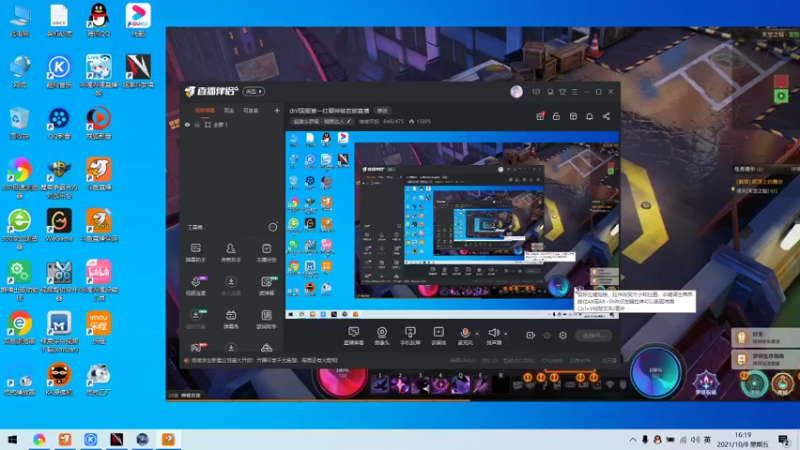Open the gift box icon with red dot
This screenshot has width=800, height=450.
tap(540, 116)
